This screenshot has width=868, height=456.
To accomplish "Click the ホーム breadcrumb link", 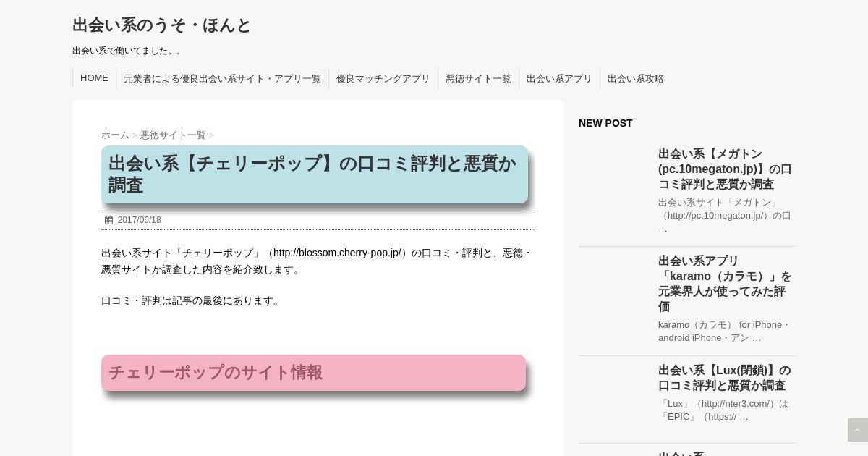I will [x=115, y=135].
